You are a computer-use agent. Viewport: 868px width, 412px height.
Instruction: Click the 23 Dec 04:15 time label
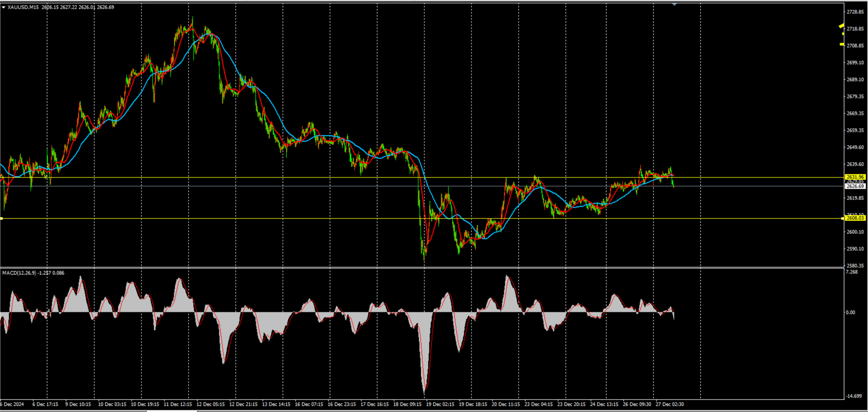point(539,404)
